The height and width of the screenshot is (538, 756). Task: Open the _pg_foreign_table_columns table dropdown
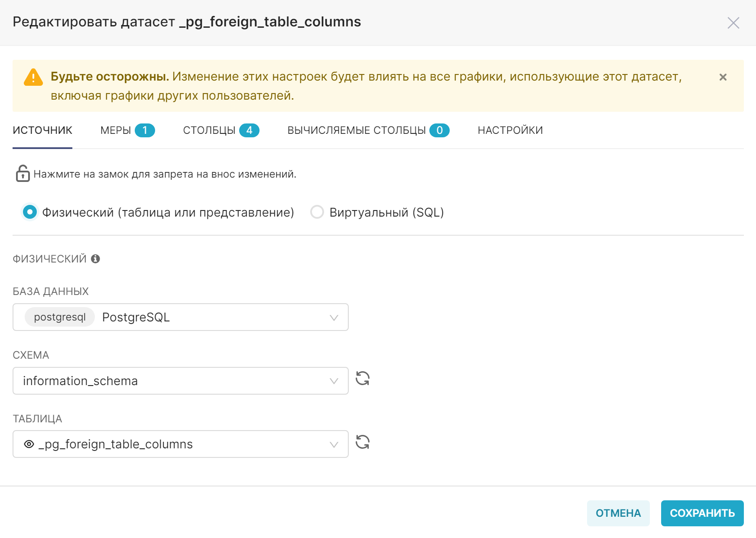coord(181,444)
